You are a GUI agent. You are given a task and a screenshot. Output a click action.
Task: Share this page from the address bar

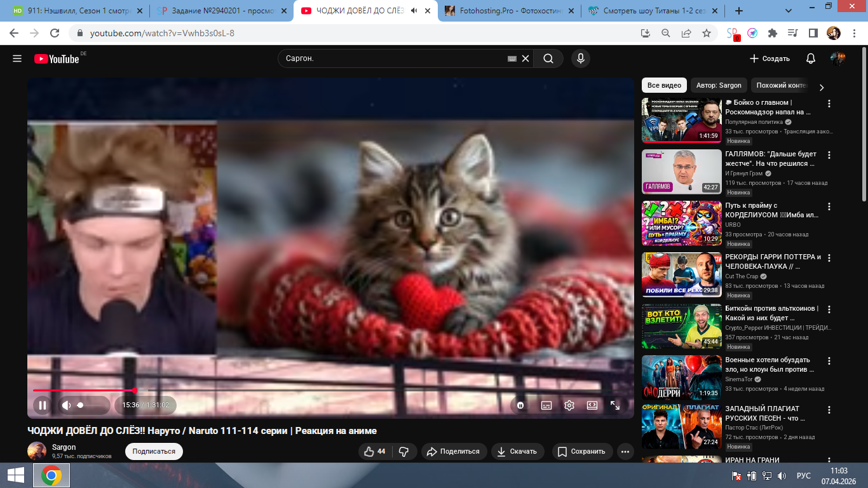pyautogui.click(x=686, y=33)
